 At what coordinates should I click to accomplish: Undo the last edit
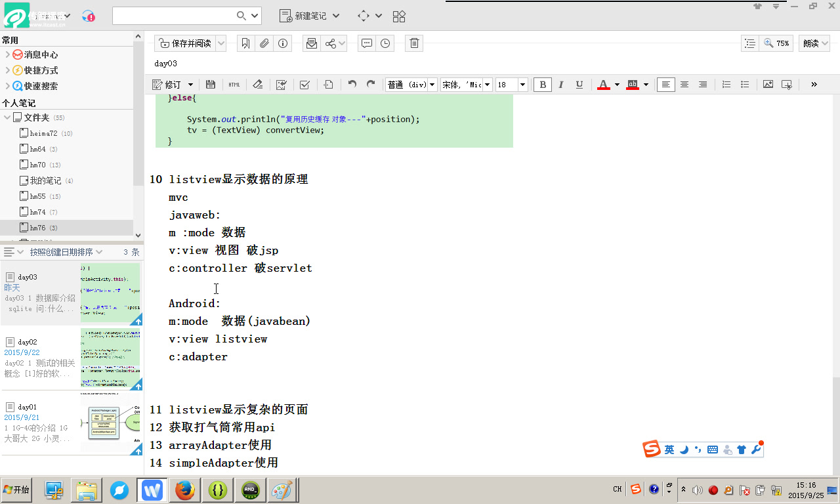point(352,85)
